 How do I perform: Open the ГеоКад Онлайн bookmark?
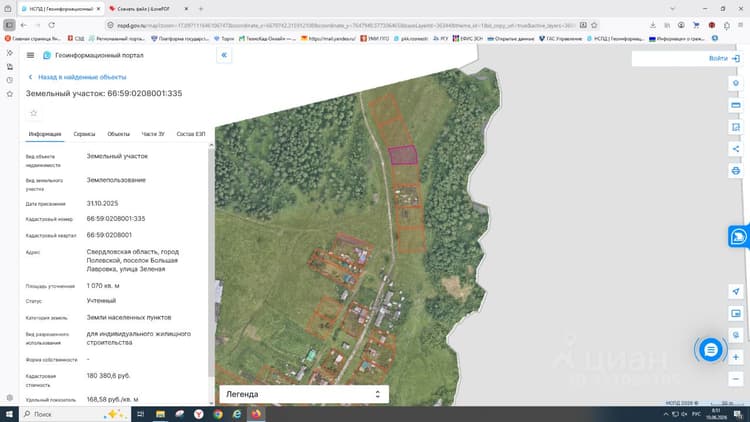click(x=267, y=38)
